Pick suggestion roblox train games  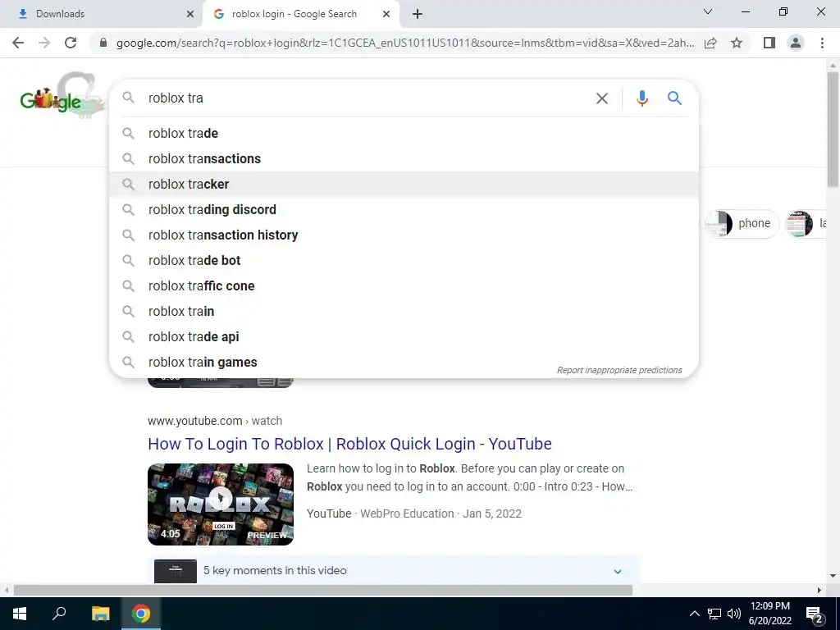[x=404, y=362]
